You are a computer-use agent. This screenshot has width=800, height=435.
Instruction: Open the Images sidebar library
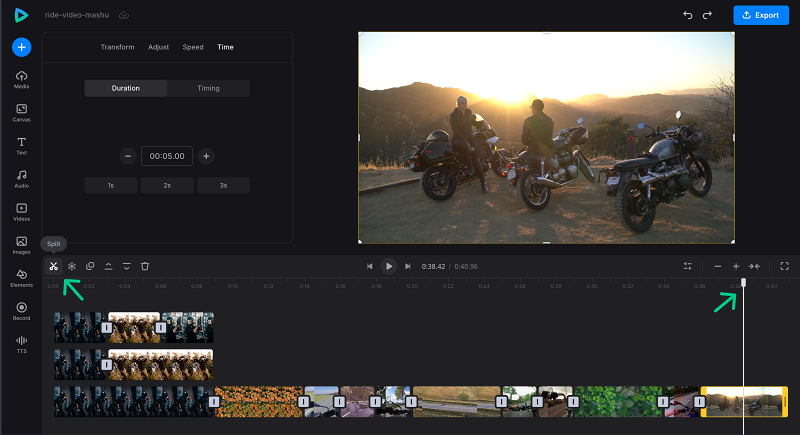pos(21,245)
